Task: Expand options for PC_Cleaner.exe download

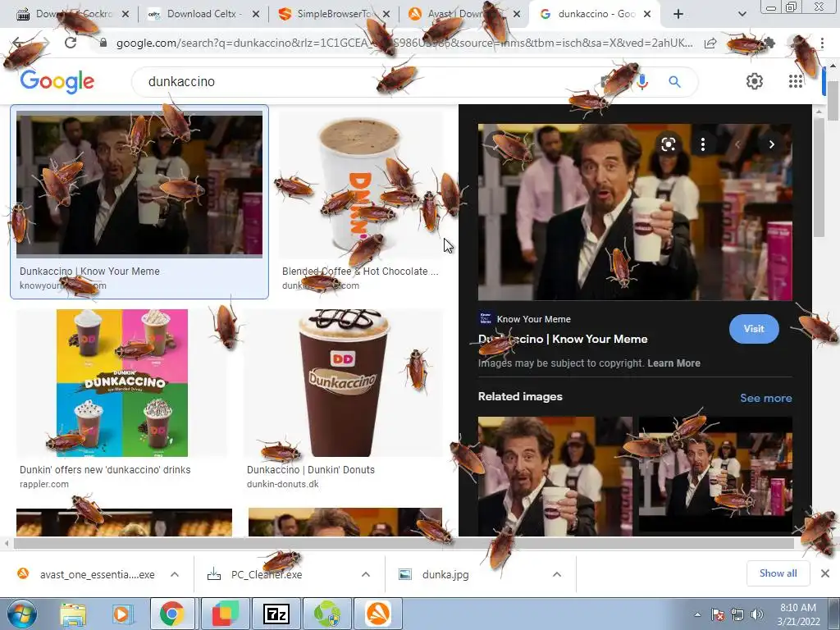Action: (x=366, y=574)
